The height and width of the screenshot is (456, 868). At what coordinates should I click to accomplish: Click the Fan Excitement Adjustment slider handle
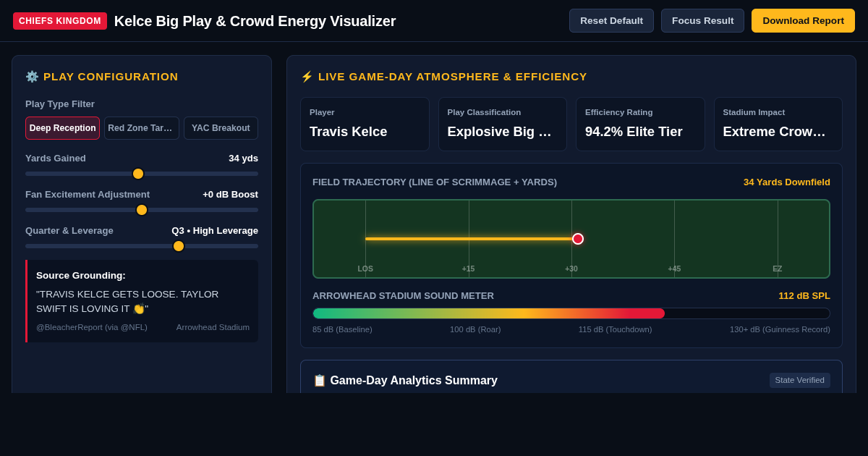coord(142,210)
